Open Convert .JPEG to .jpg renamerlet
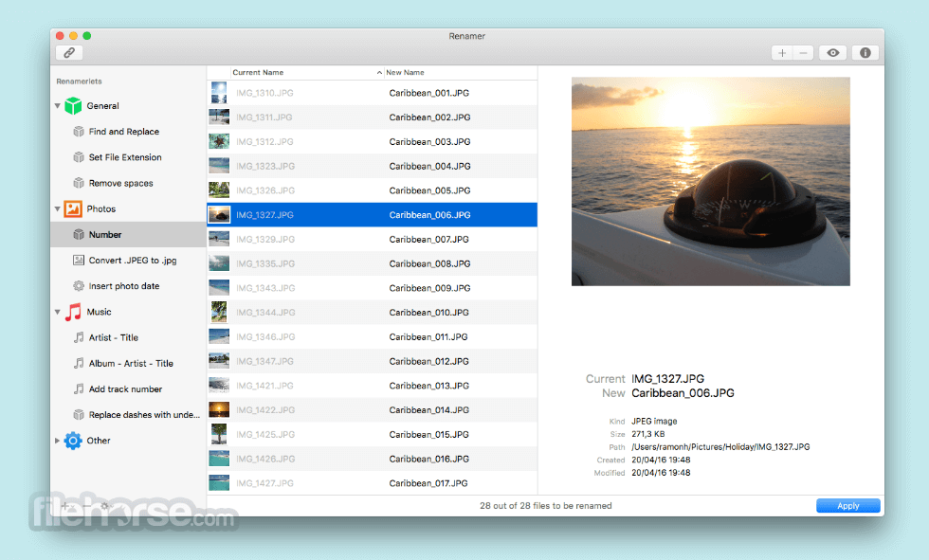929x560 pixels. click(133, 261)
